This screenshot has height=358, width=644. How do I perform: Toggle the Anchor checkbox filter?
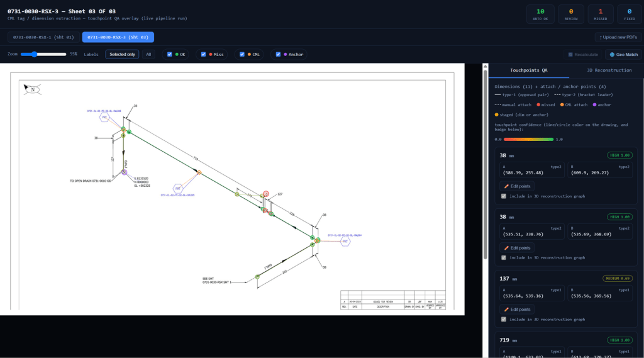[x=278, y=54]
